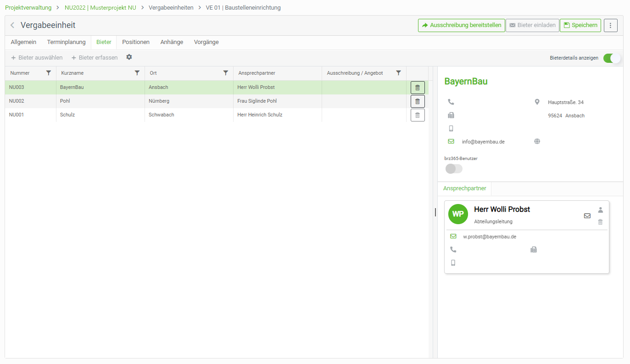Screen dimensions: 630x364
Task: Click the mobile icon in contact card
Action: point(453,263)
